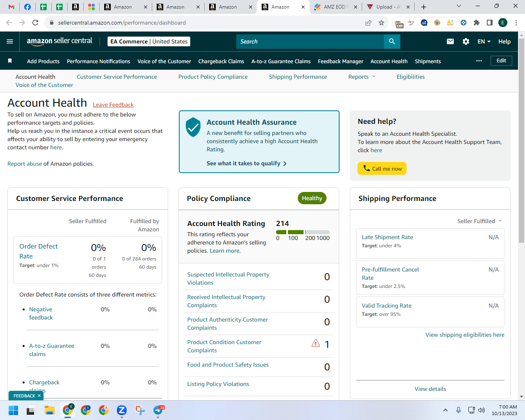This screenshot has height=420, width=525.
Task: Open the A+ Scout extension icon
Action: click(450, 23)
